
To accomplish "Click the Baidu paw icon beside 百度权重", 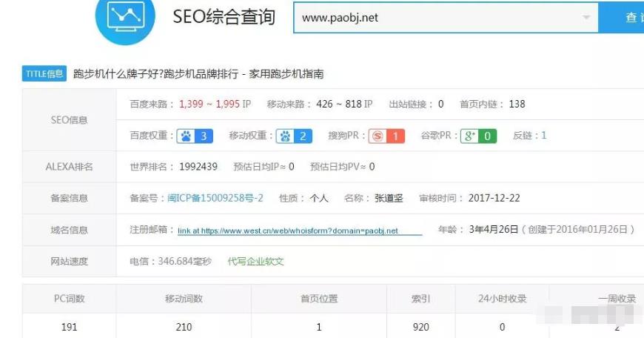I will 186,136.
